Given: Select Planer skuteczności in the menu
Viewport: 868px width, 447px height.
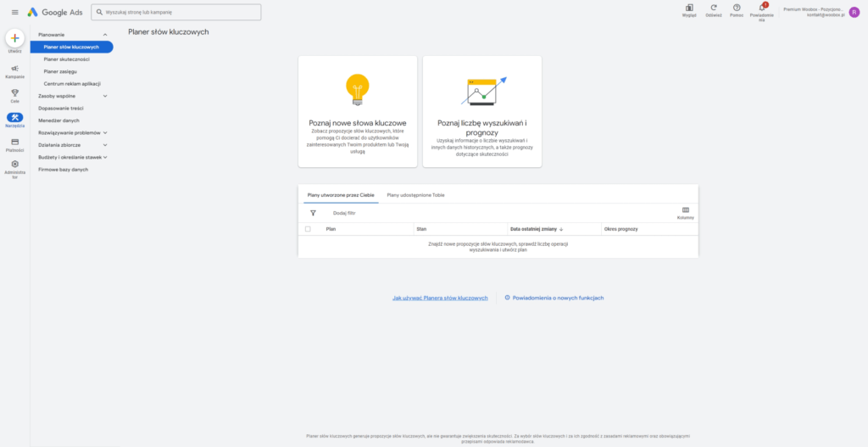Looking at the screenshot, I should tap(66, 59).
